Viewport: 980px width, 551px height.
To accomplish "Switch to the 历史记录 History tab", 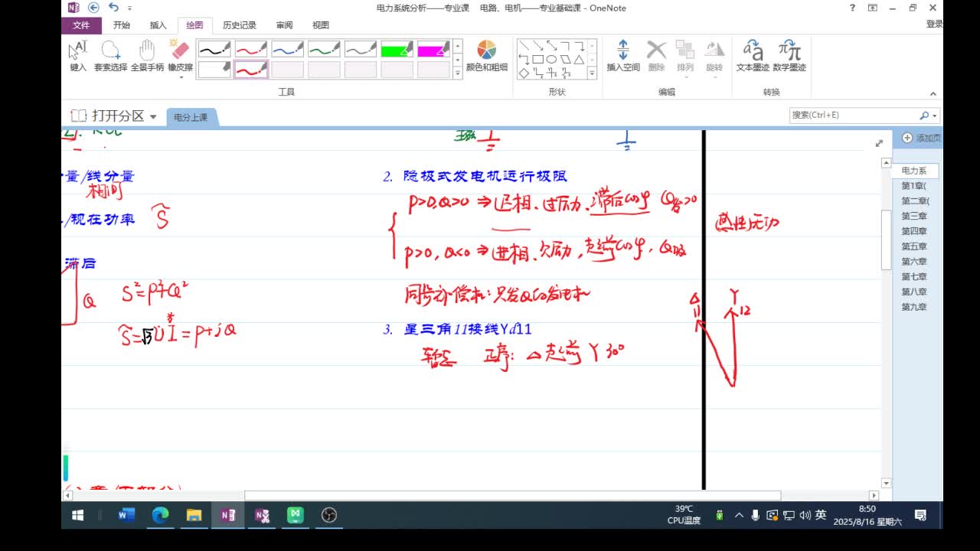I will tap(240, 25).
